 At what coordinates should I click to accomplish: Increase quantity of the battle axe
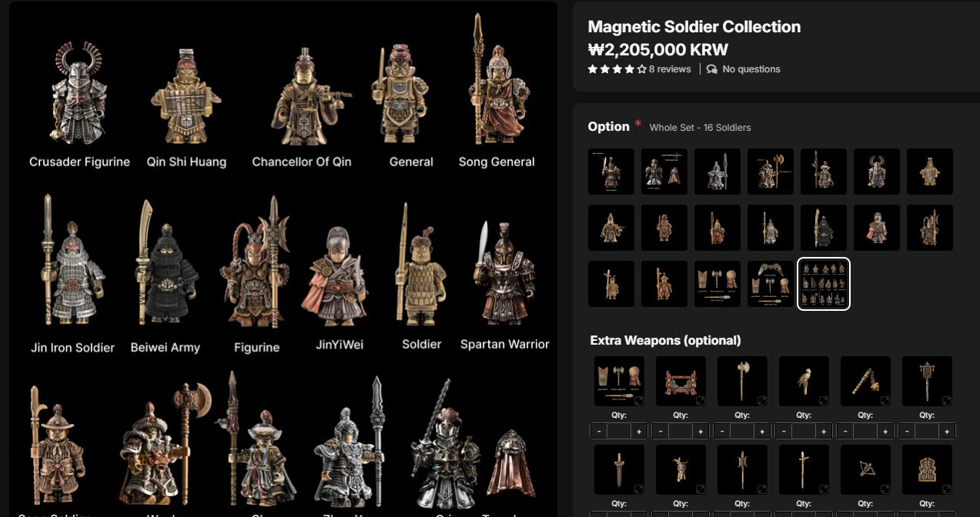click(761, 432)
